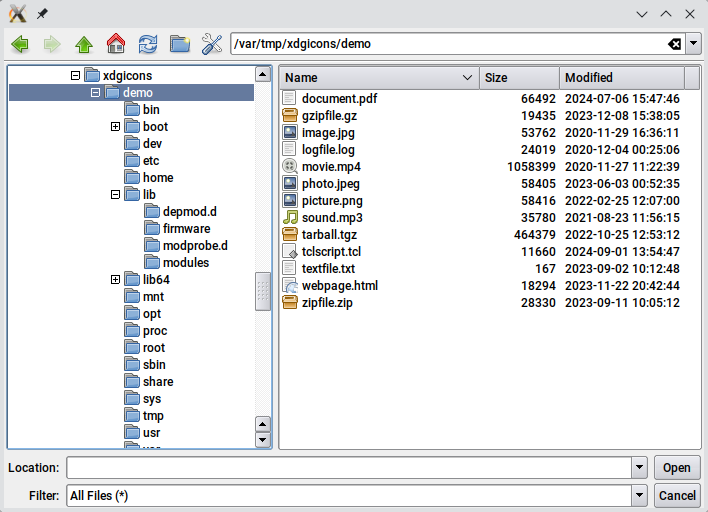Select the proc folder in the tree
Viewport: 708px width, 512px height.
pyautogui.click(x=155, y=331)
